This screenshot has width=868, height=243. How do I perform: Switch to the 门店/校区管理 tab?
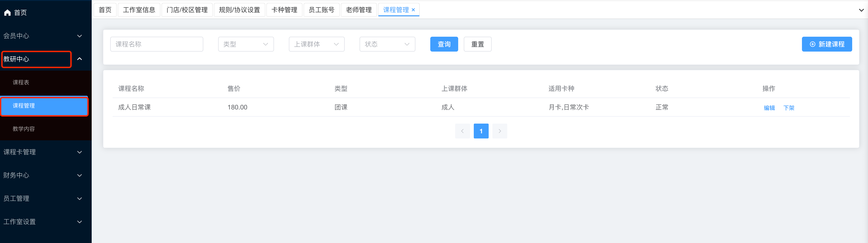187,10
